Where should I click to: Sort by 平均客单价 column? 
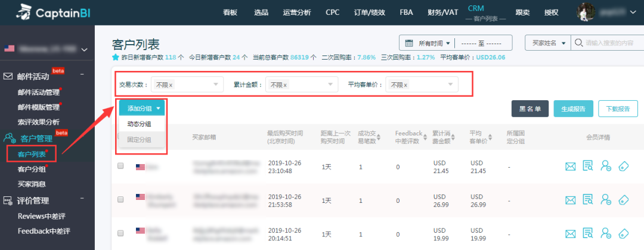pyautogui.click(x=490, y=137)
